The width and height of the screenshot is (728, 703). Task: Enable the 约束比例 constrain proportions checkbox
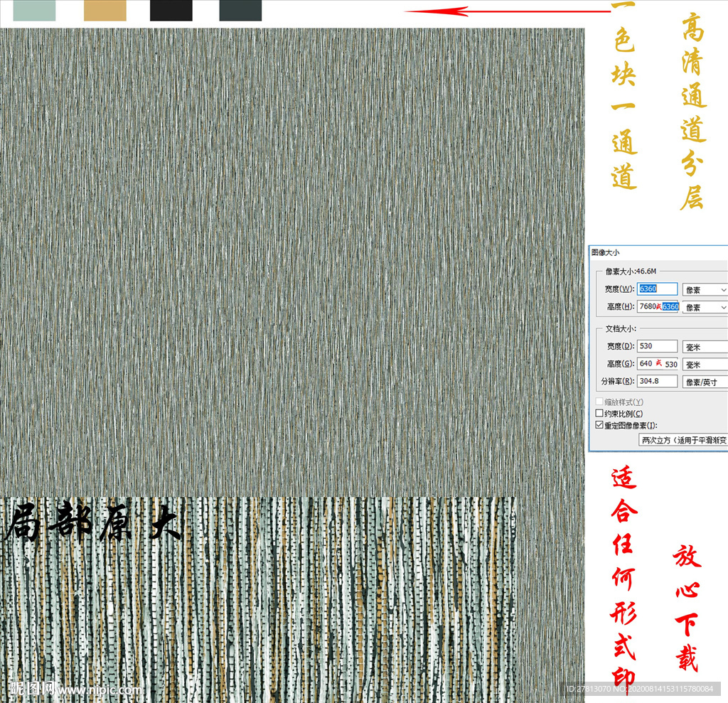click(x=599, y=413)
